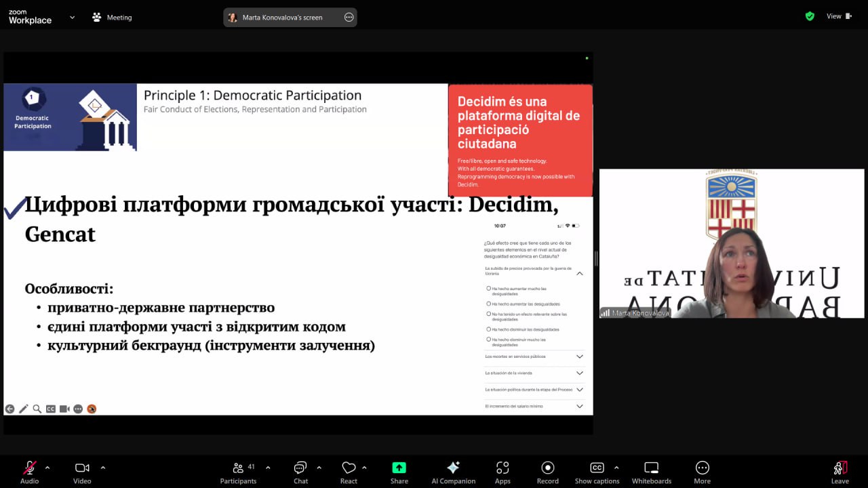Image resolution: width=868 pixels, height=488 pixels.
Task: Click 'культурний бекграунд (інструменти залучення)' bullet
Action: 211,346
